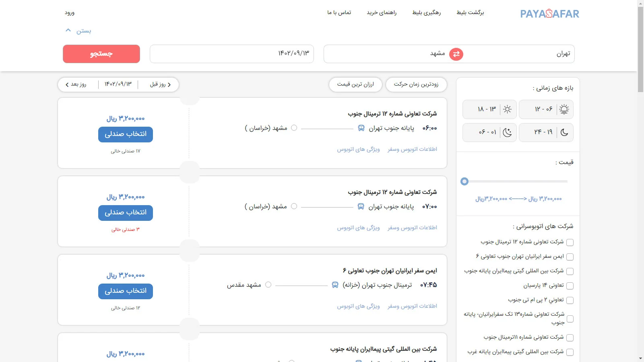The width and height of the screenshot is (644, 362).
Task: Click the bus icon on the ۰۶:۰۰ trip
Action: (x=361, y=128)
